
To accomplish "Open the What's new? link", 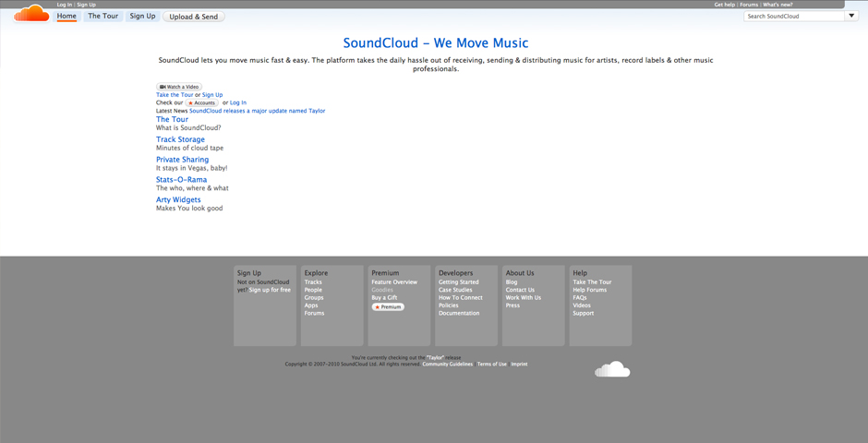I will pyautogui.click(x=778, y=5).
